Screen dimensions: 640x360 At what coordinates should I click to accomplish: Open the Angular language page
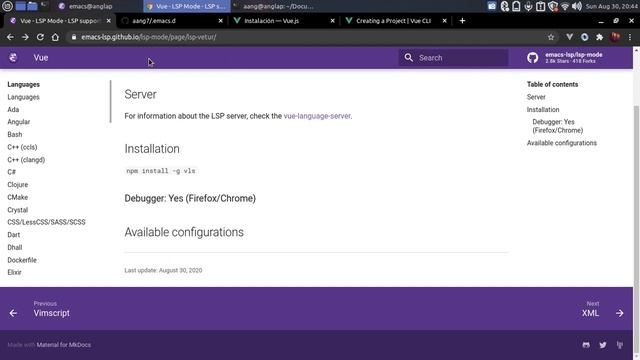tap(18, 122)
